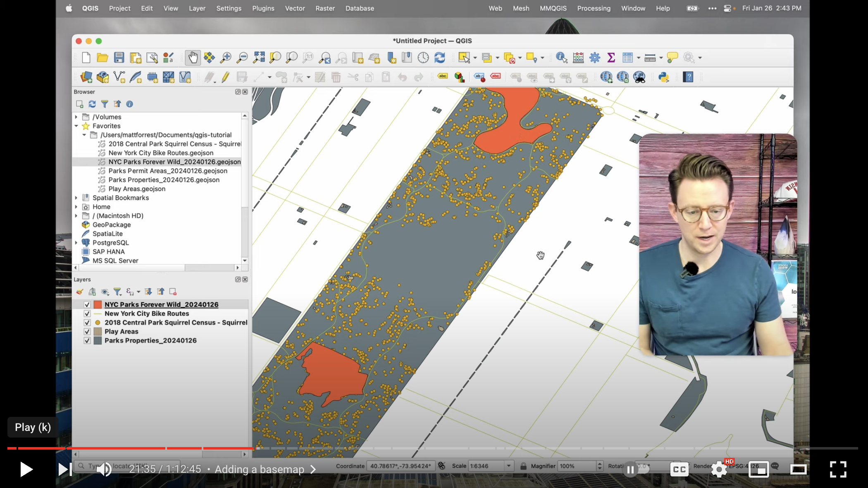The image size is (868, 488).
Task: Expand the / (Macintosh HD) node
Action: coord(76,216)
